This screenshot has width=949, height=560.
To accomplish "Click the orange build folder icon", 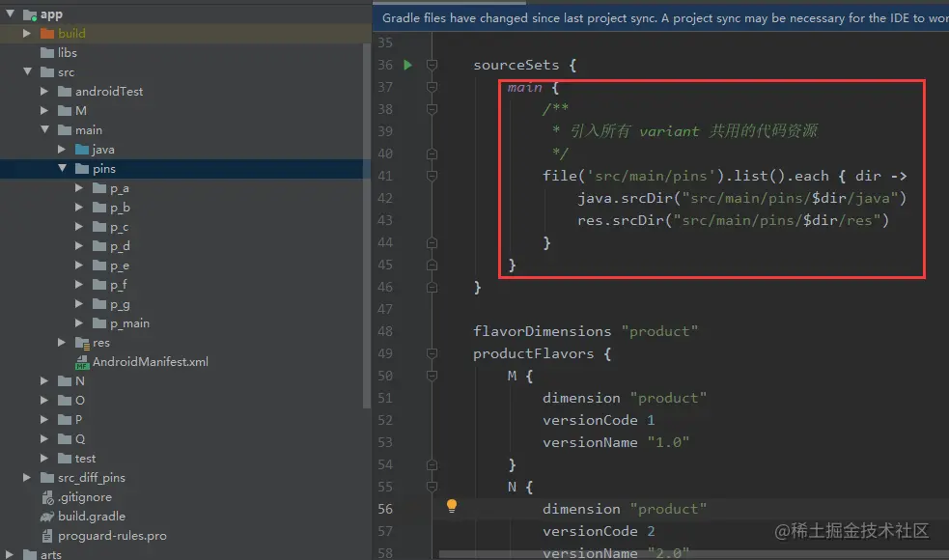I will click(47, 33).
